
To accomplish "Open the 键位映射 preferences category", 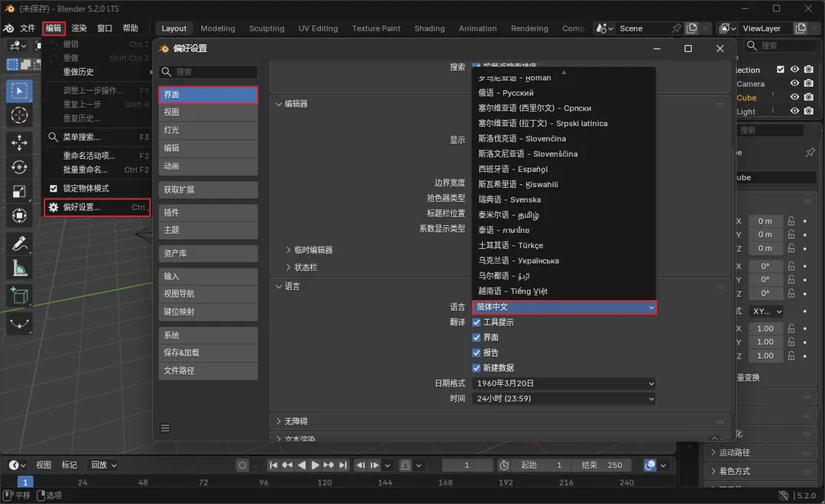I will point(208,312).
